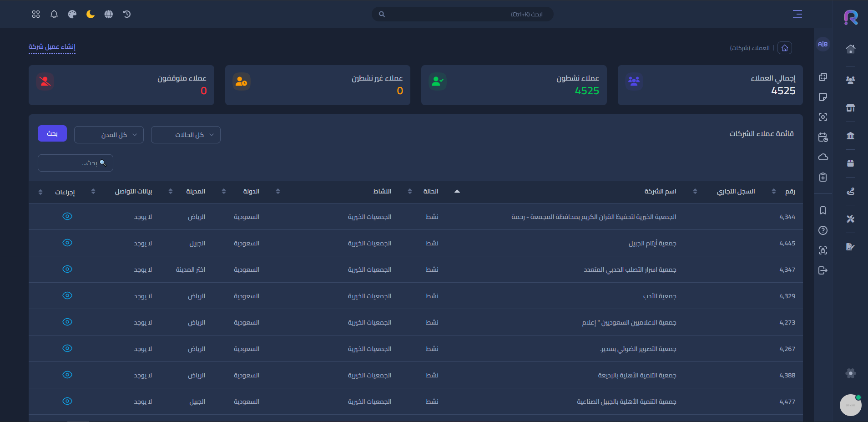
Task: Open the theme color palette icon
Action: tap(72, 14)
